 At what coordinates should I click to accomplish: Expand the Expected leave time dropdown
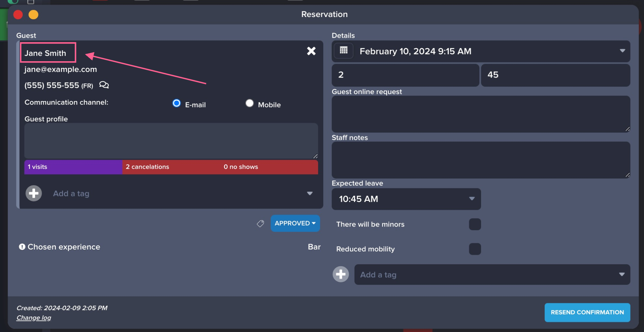[x=472, y=199]
